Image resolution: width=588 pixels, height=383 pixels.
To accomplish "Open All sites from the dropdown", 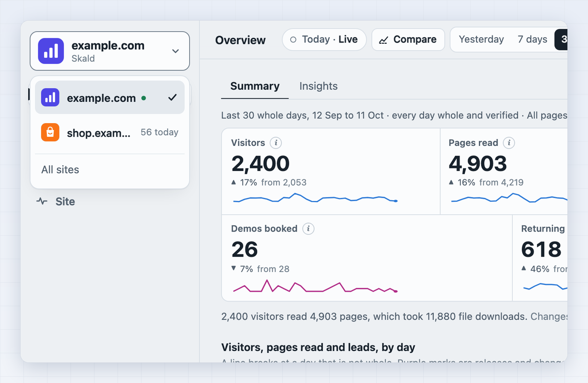I will 110,169.
